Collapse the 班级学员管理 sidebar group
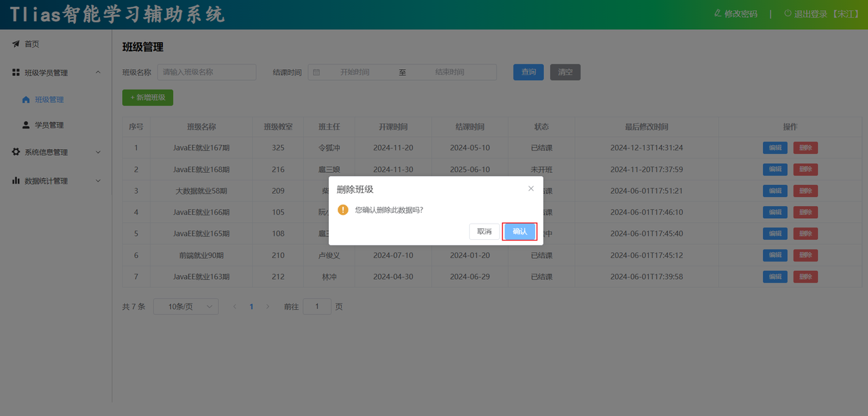868x416 pixels. (x=98, y=72)
